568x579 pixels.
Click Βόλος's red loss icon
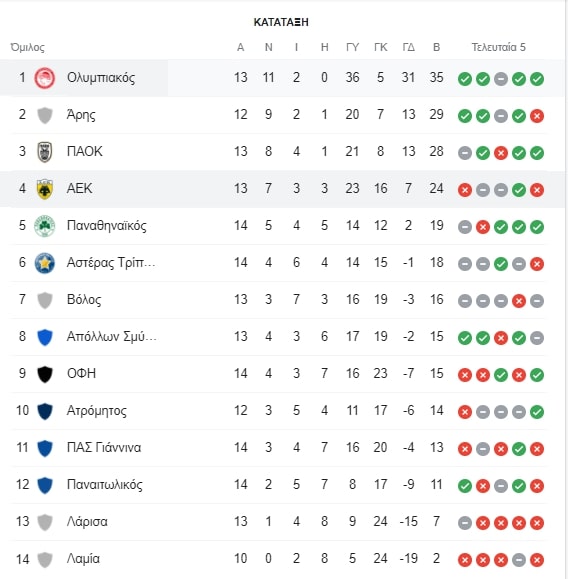point(519,301)
